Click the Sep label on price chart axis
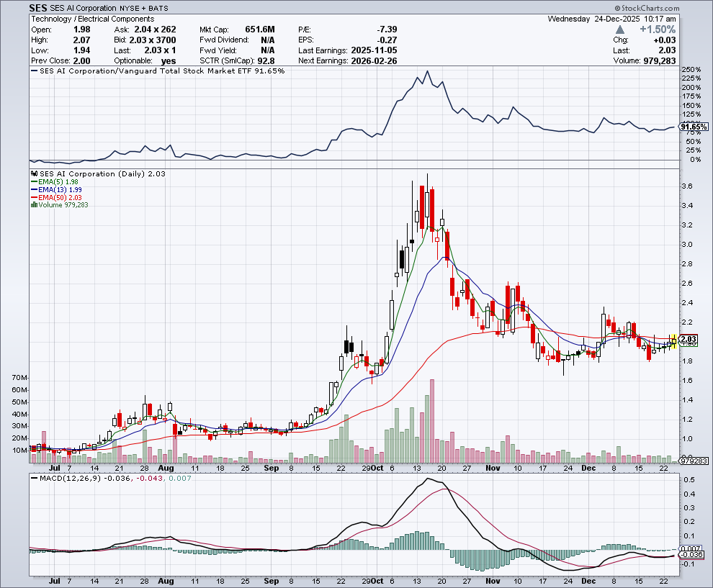Viewport: 713px width, 588px height. (x=271, y=468)
